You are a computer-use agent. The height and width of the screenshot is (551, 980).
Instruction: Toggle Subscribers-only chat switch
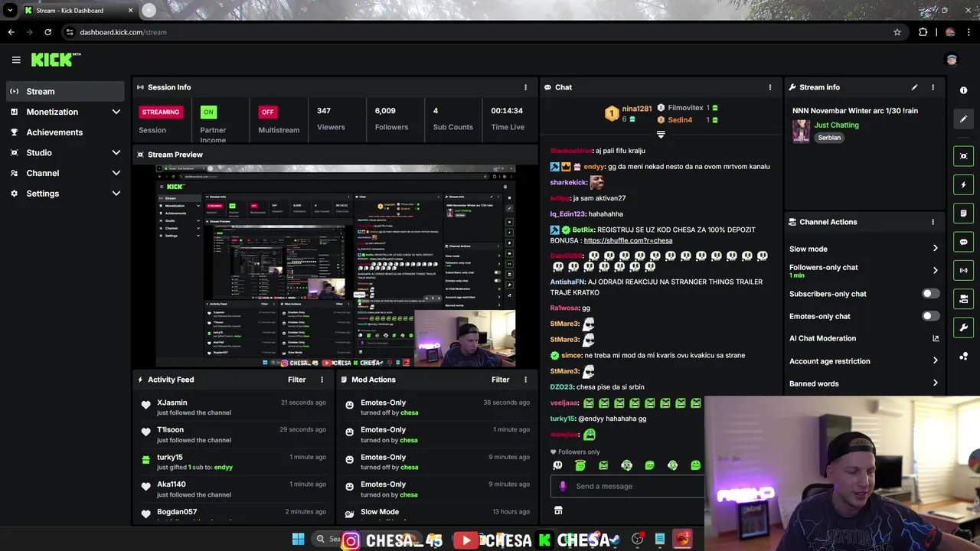930,294
